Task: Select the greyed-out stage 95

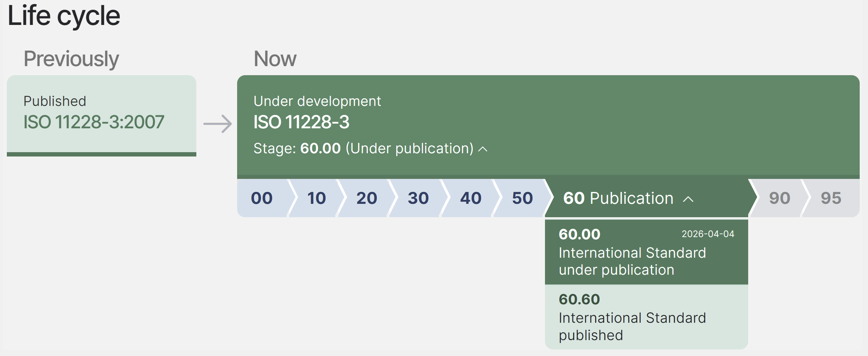Action: pos(830,198)
